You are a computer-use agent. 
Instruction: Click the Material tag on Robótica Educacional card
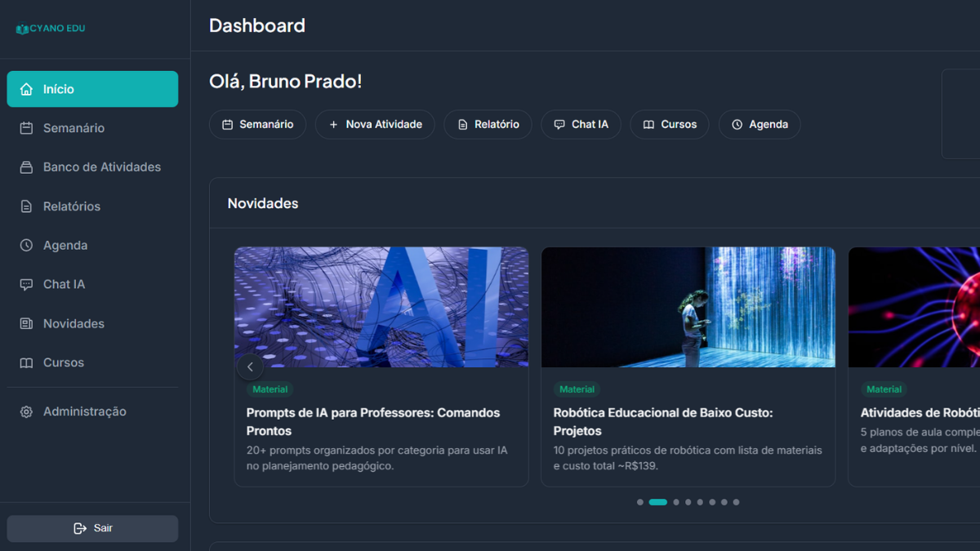click(x=577, y=389)
